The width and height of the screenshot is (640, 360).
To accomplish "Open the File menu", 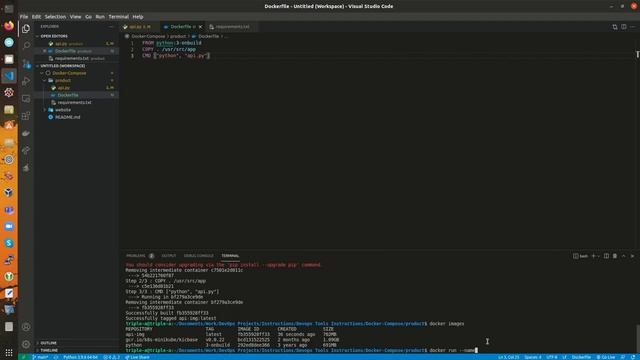I will click(x=24, y=17).
